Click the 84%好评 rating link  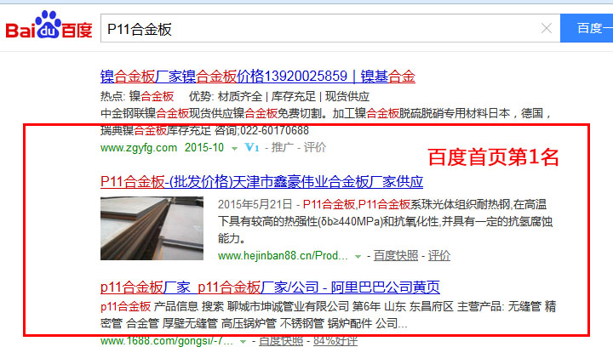click(x=335, y=341)
